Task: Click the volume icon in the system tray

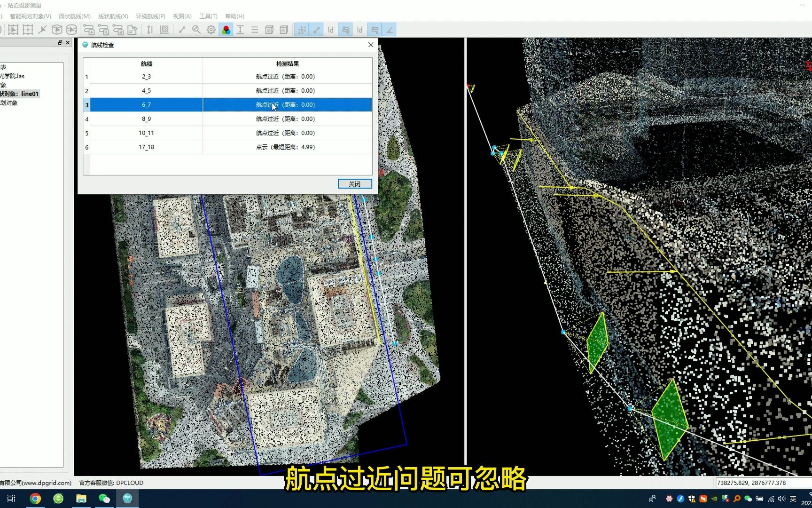Action: (781, 499)
